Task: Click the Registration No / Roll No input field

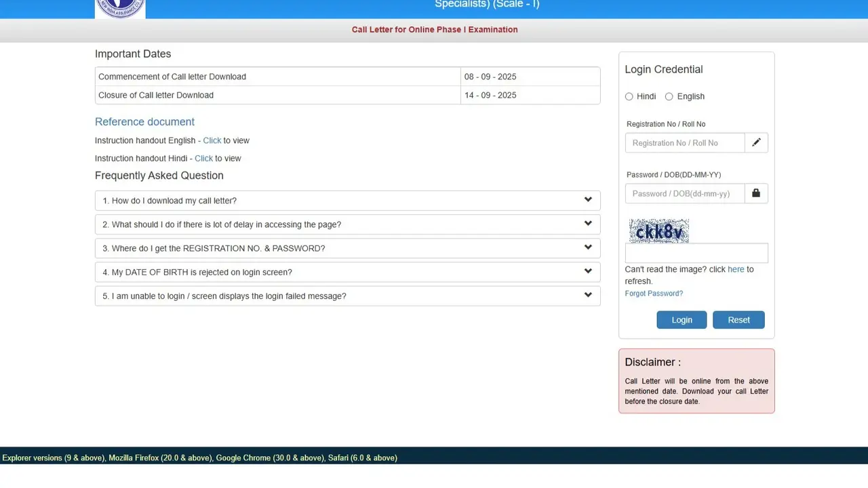Action: click(685, 142)
